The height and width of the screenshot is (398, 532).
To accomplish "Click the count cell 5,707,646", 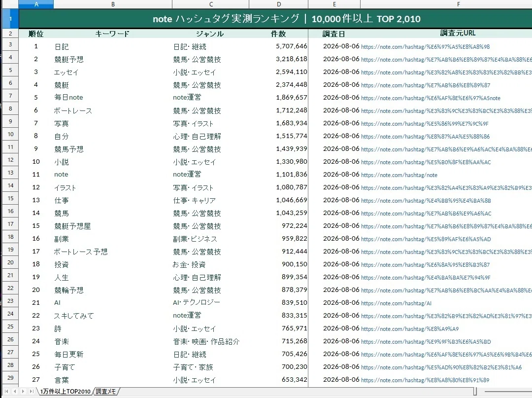I will [x=292, y=46].
